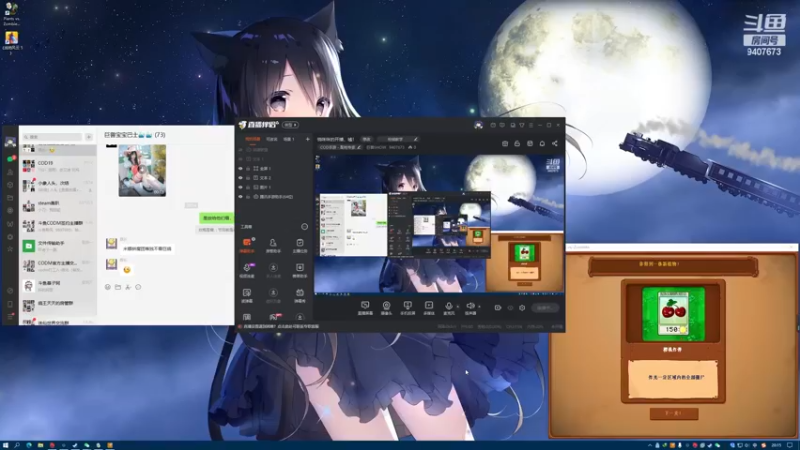The image size is (800, 450).
Task: Click the 修改 button next to stream title
Action: (x=366, y=139)
